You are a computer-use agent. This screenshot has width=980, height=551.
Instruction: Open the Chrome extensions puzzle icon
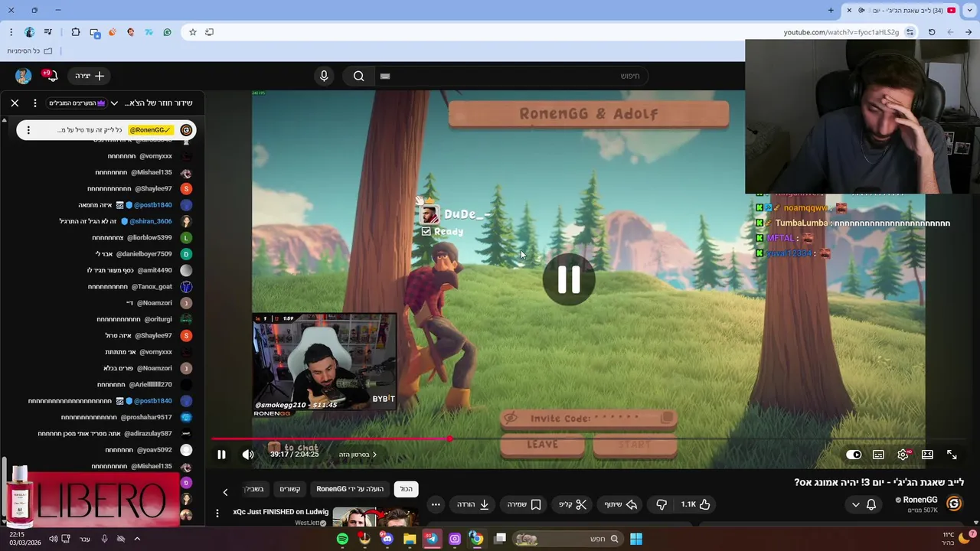point(76,32)
